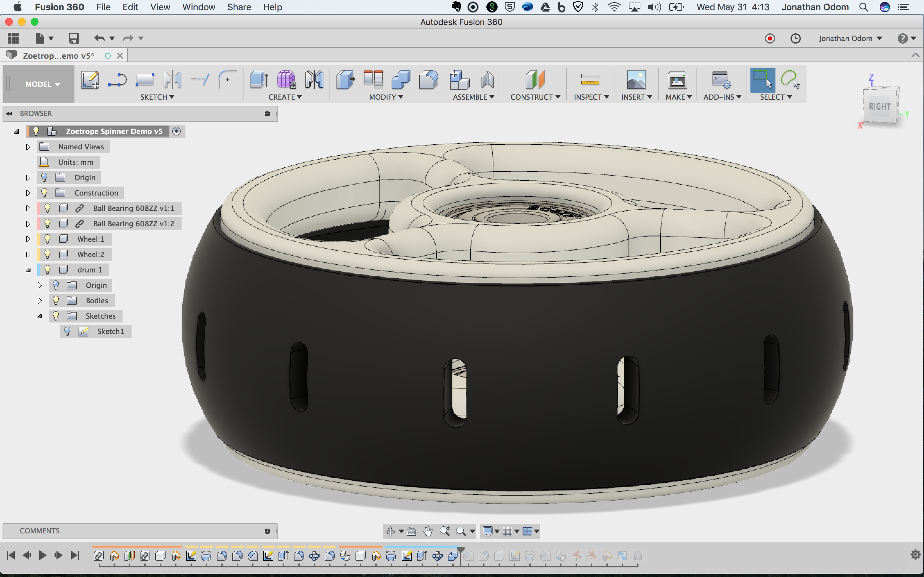Open the Edit menu
924x577 pixels.
(130, 7)
